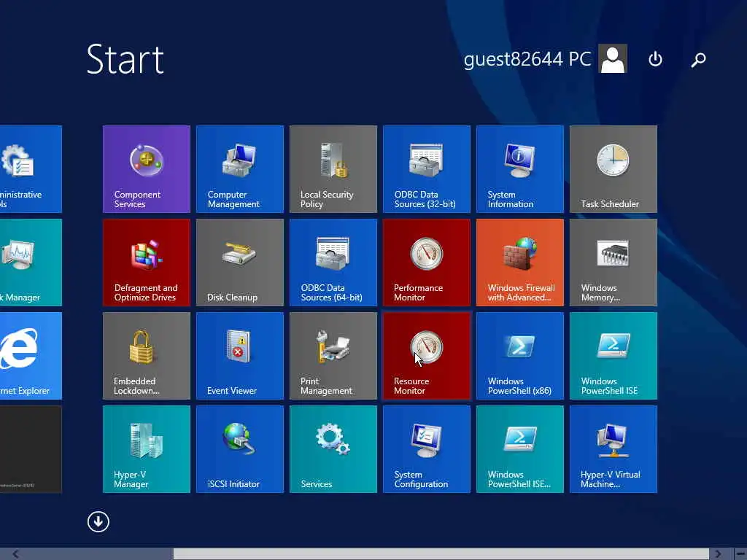Open ODBC Data Sources (64-bit)
This screenshot has width=747, height=560.
(333, 262)
